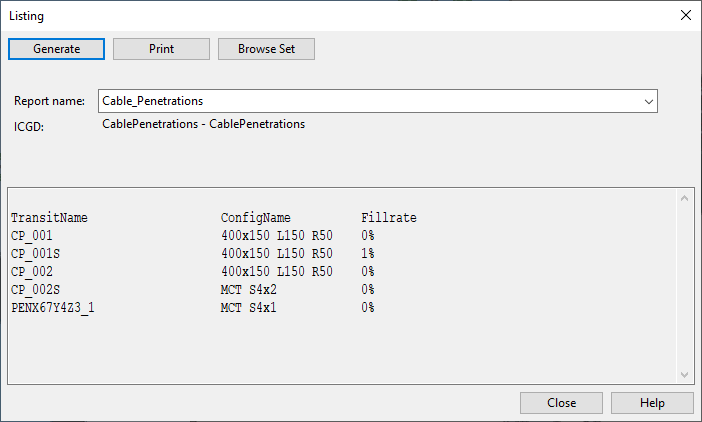Click the scrollbar up arrow in results
The width and height of the screenshot is (702, 422).
click(x=684, y=198)
